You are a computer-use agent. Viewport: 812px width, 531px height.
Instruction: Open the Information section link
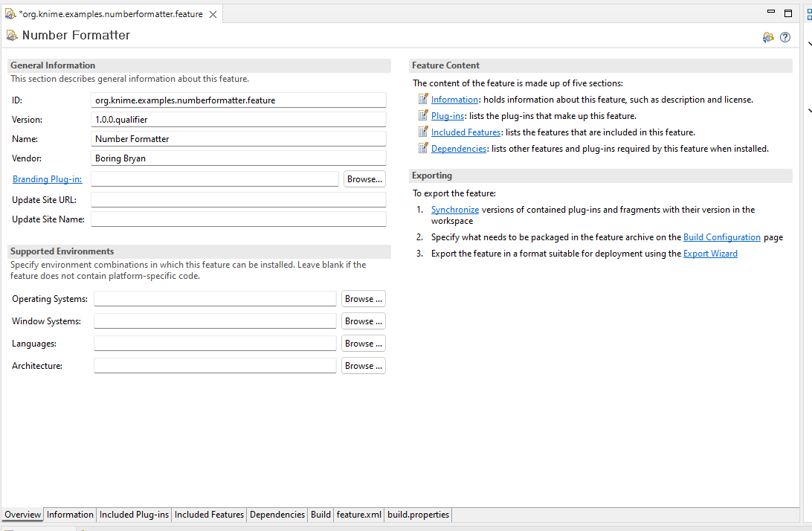click(x=454, y=100)
